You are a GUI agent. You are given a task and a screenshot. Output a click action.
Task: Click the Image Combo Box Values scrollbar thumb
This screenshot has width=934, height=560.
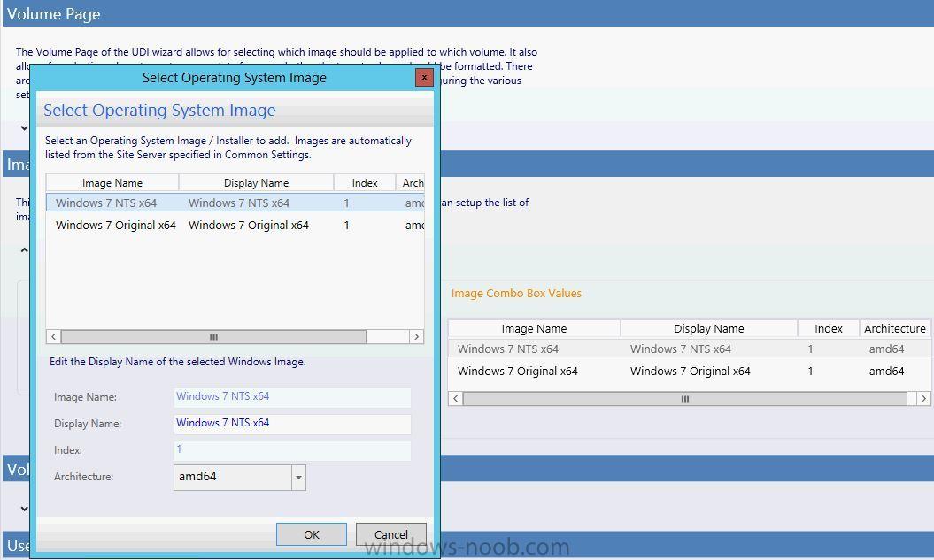685,398
